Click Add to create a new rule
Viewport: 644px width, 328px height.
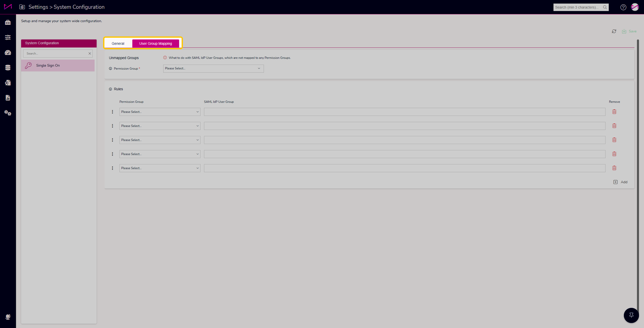point(621,182)
